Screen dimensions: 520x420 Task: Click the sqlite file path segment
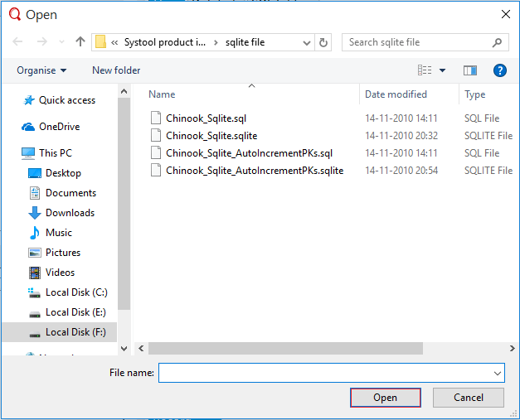click(x=245, y=42)
